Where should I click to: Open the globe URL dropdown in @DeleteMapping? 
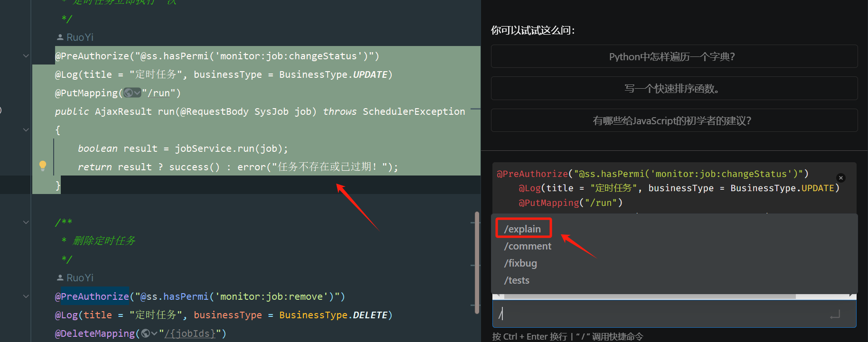[149, 333]
